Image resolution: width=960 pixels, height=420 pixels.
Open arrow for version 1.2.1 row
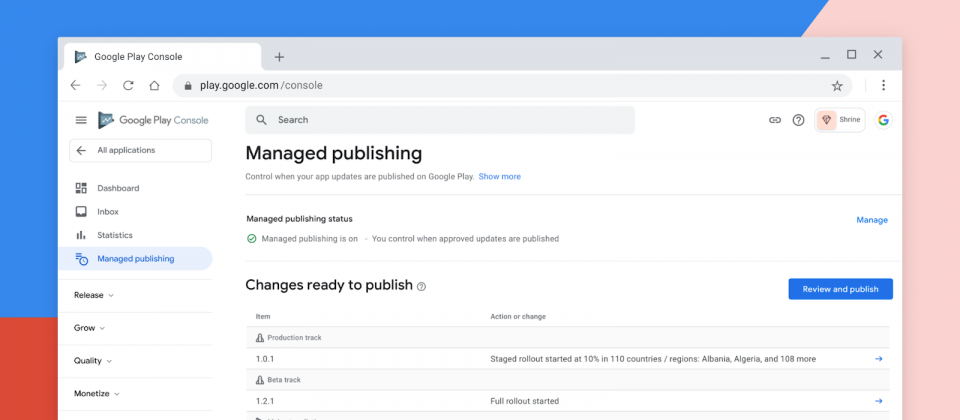(x=879, y=401)
